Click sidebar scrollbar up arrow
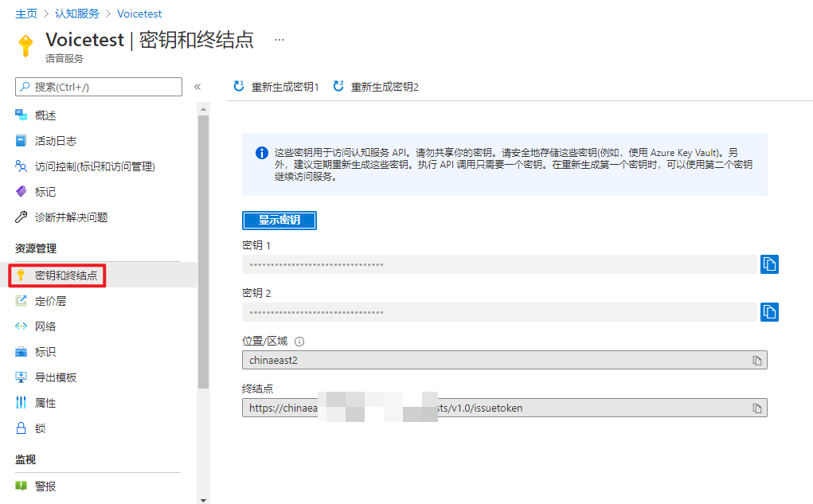Screen dimensions: 813x504 click(203, 109)
